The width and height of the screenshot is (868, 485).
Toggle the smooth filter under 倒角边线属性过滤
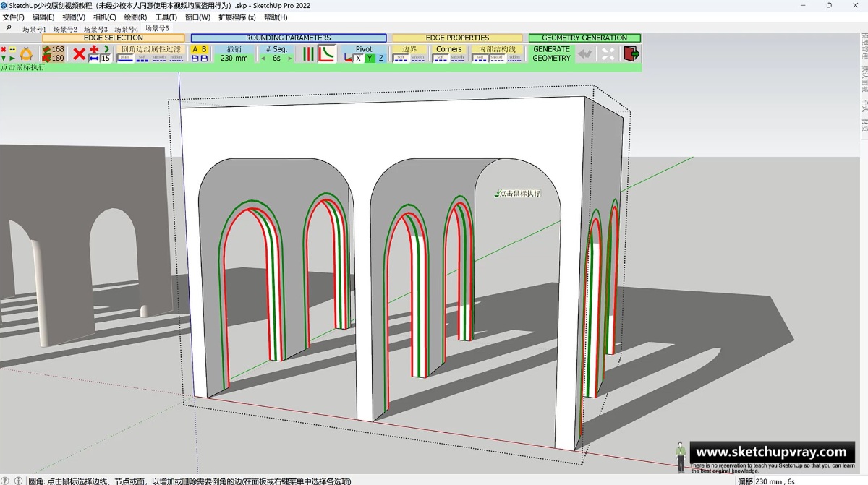click(x=159, y=58)
